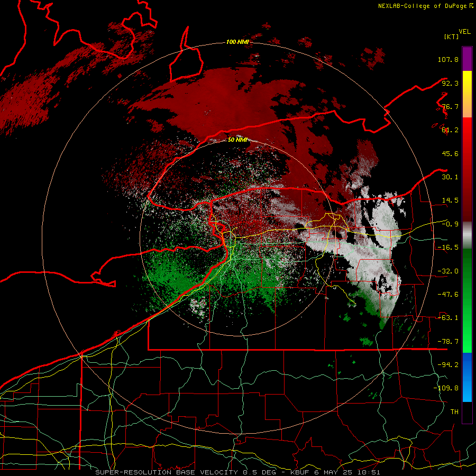Click the blue segment of the color bar
The width and height of the screenshot is (476, 476).
(467, 377)
